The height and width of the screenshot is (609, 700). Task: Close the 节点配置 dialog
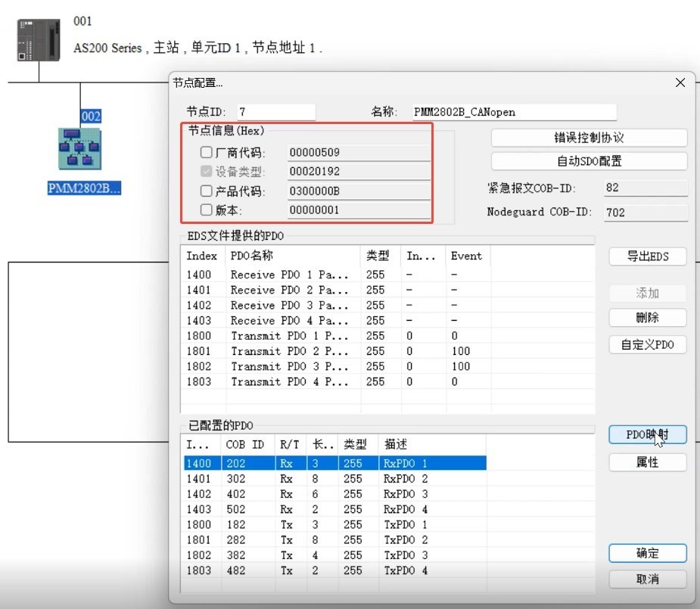pos(680,82)
